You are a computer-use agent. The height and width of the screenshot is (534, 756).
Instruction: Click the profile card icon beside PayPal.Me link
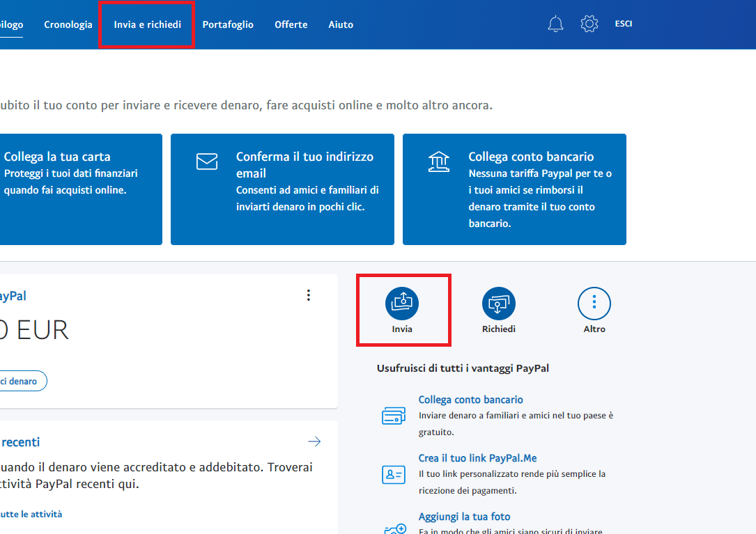click(394, 475)
